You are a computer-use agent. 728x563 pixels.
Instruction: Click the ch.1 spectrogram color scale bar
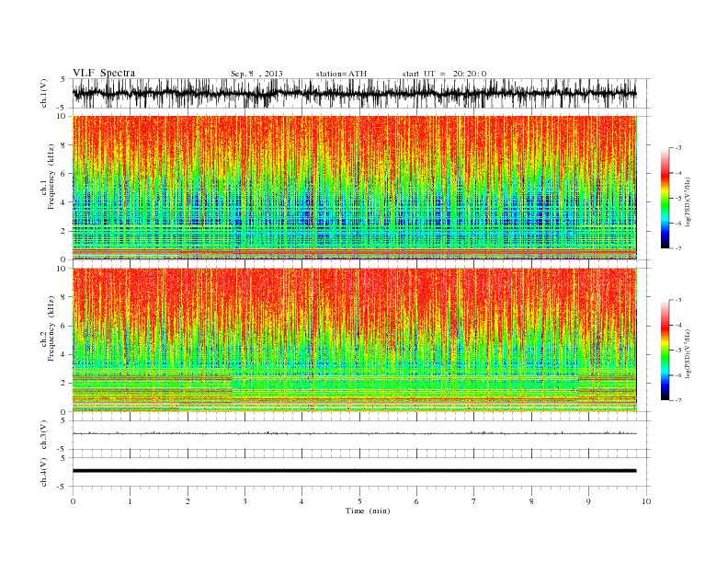point(665,198)
